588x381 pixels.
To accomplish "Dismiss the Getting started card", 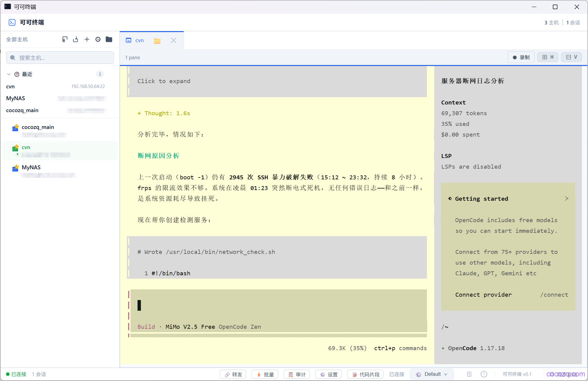I will 567,199.
